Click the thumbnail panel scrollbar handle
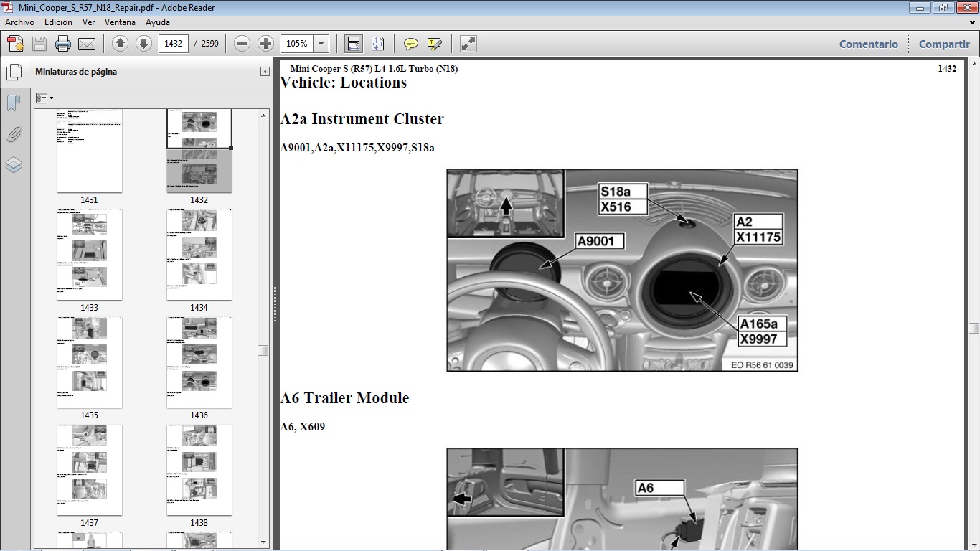 click(x=263, y=351)
